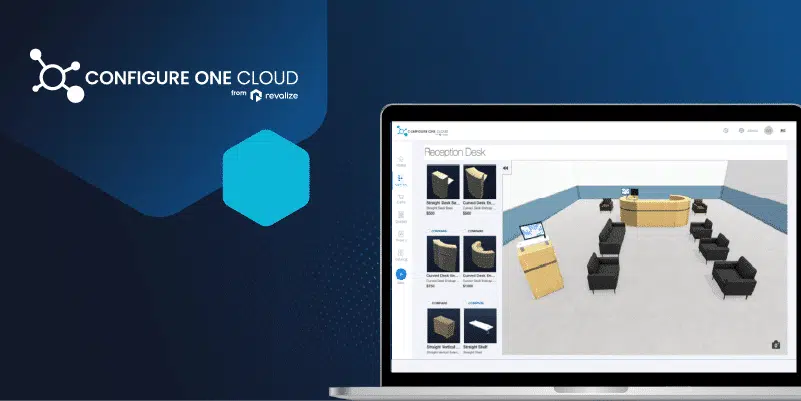Click the camera icon in 3D viewer corner

775,345
